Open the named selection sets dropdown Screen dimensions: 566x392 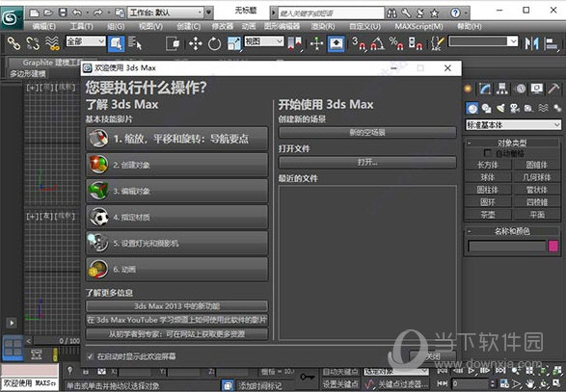tap(483, 41)
